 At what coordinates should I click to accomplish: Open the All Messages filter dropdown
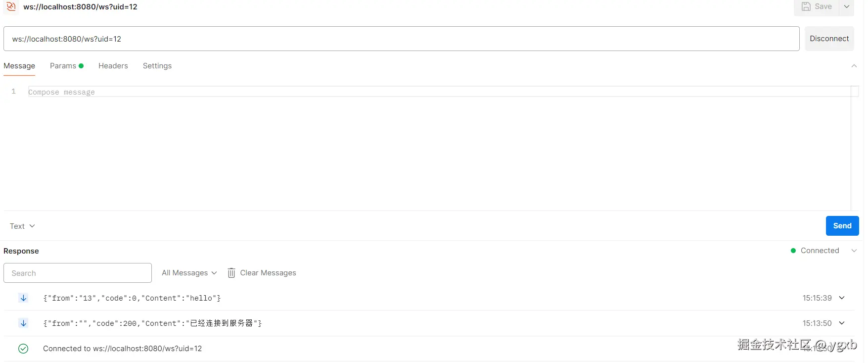coord(189,273)
